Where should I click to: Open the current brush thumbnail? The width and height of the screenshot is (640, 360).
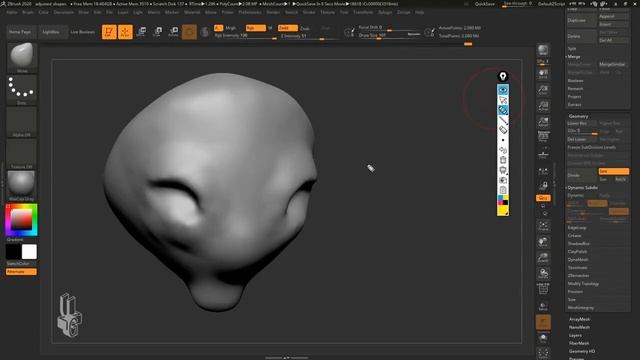pyautogui.click(x=22, y=57)
